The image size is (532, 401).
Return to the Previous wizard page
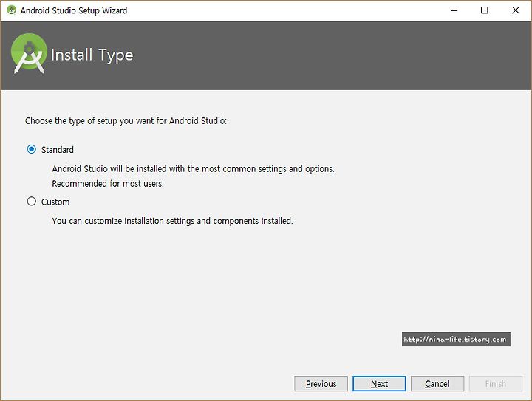point(321,384)
